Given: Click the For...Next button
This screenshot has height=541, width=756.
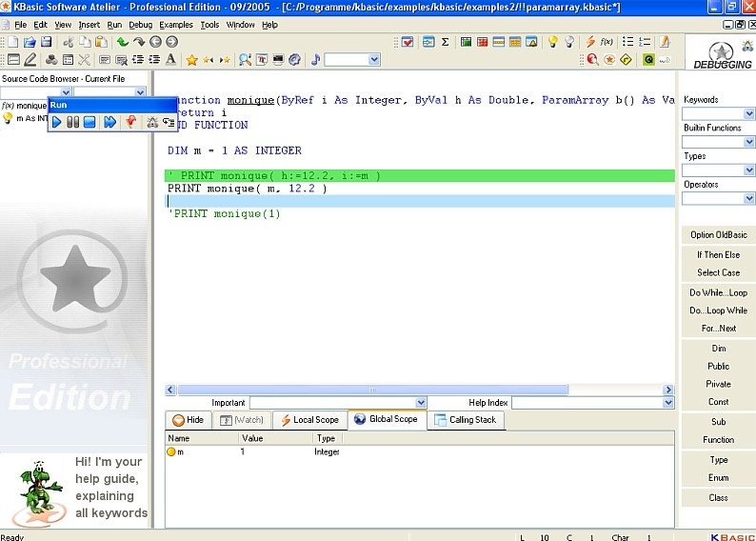Looking at the screenshot, I should coord(718,329).
